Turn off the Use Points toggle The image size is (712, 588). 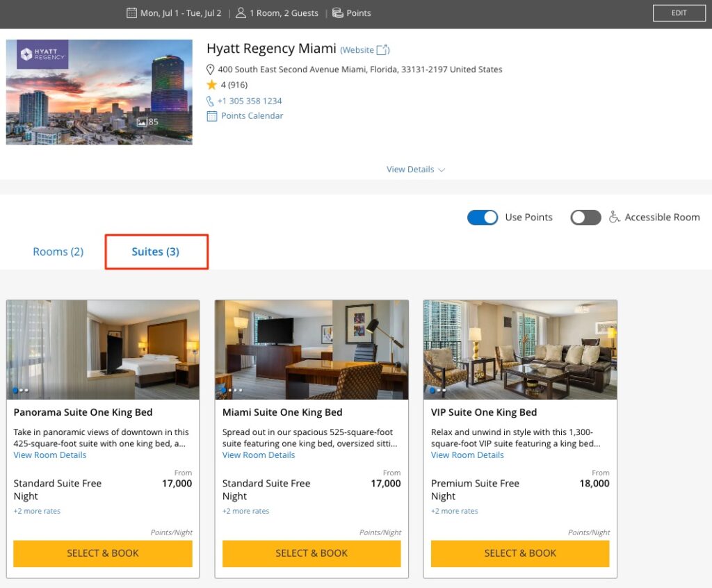(x=483, y=218)
